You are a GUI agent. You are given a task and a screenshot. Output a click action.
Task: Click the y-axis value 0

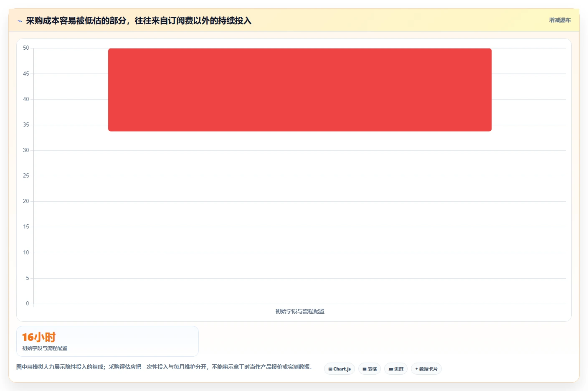click(x=28, y=304)
